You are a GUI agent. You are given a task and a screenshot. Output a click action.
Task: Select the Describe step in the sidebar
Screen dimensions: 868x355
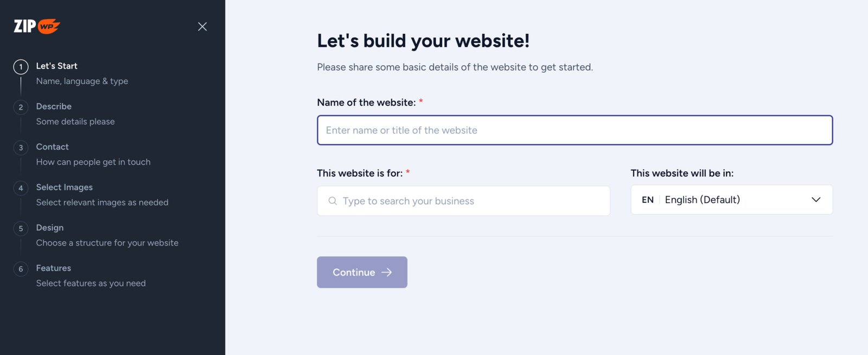coord(54,106)
